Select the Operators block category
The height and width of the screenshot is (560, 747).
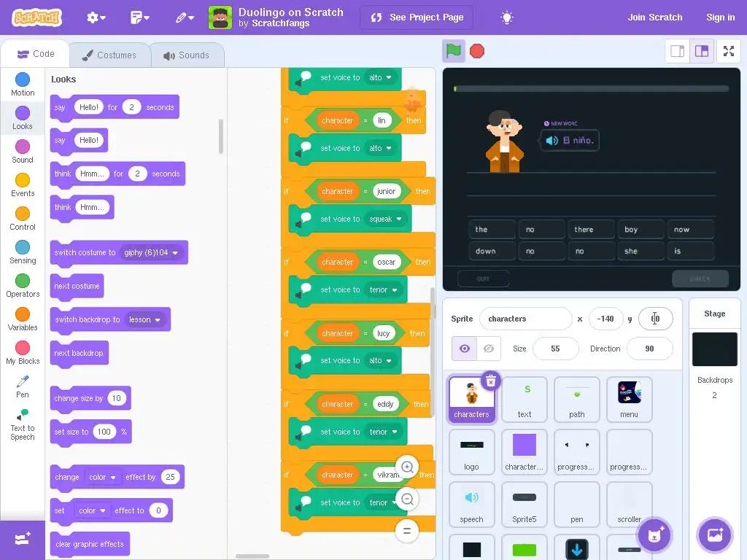point(23,286)
